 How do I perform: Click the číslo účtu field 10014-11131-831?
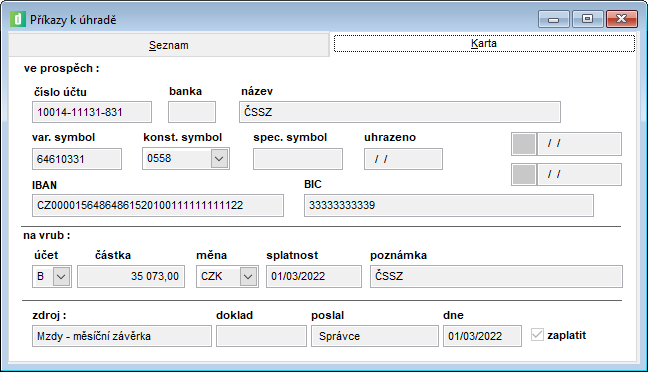pos(92,112)
